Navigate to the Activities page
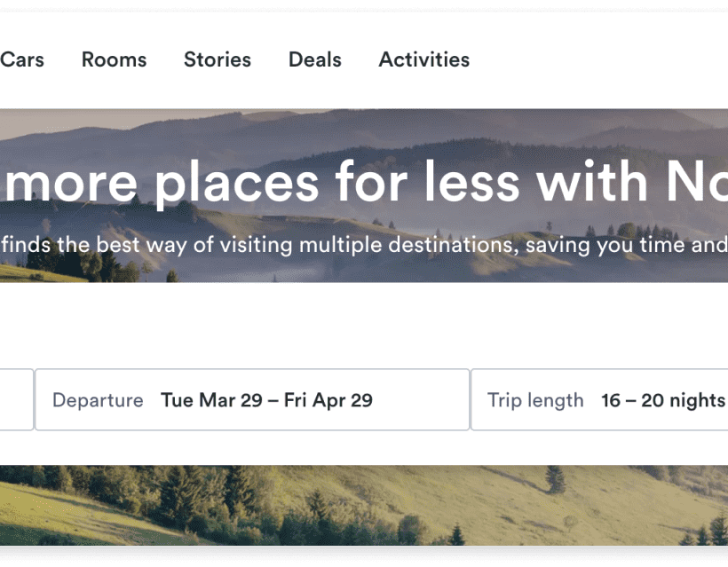This screenshot has width=728, height=567. 423,59
